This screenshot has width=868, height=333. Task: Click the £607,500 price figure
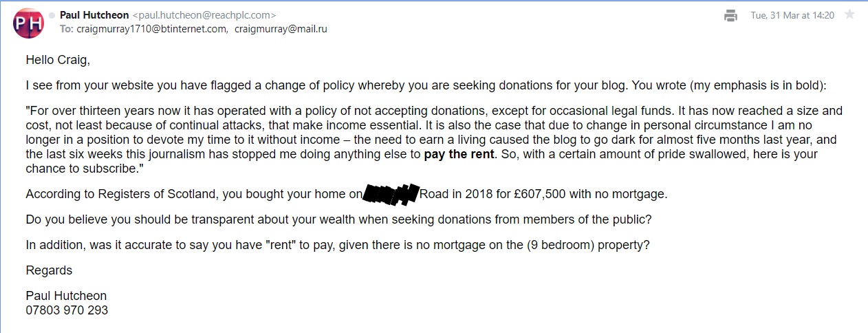coord(540,194)
